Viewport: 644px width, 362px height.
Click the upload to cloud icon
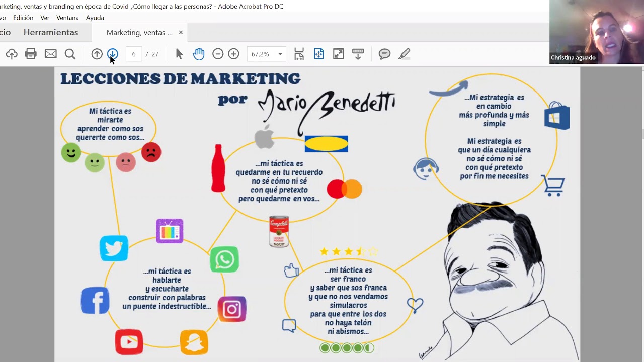12,54
